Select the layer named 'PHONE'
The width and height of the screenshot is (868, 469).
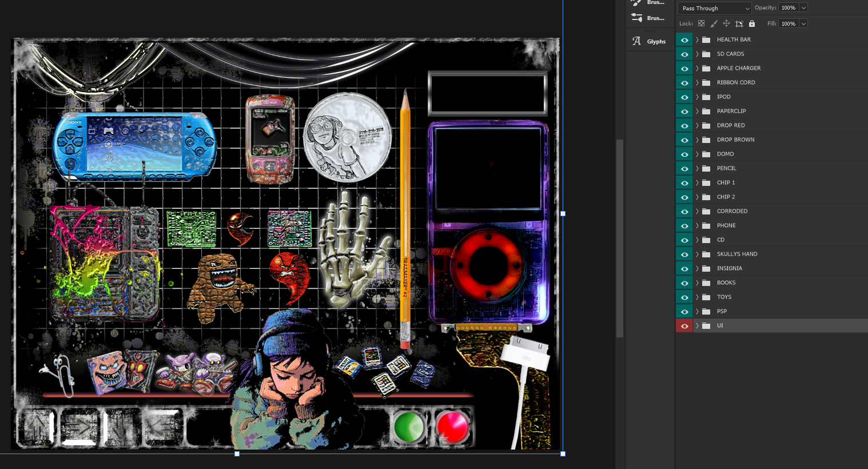726,225
